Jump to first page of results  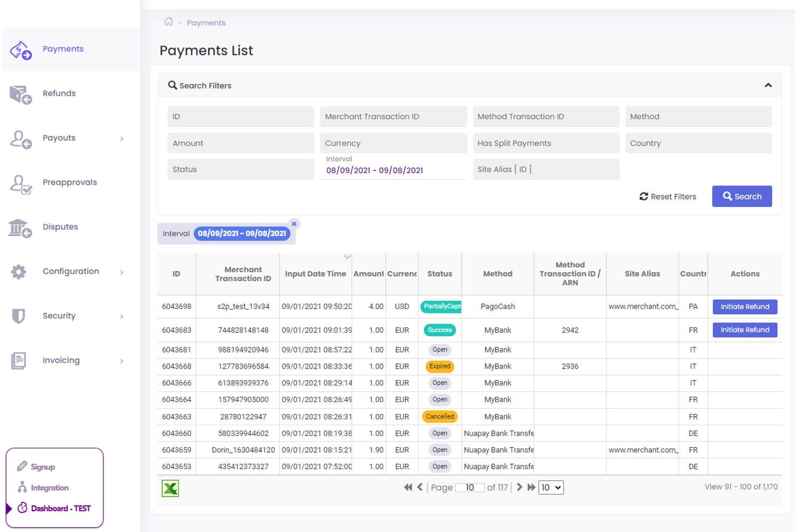coord(408,487)
